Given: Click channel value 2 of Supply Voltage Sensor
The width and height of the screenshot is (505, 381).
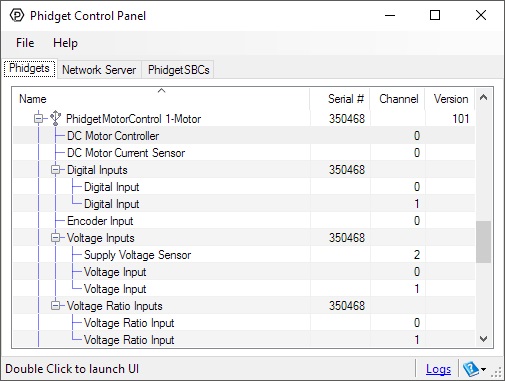Looking at the screenshot, I should (x=417, y=255).
